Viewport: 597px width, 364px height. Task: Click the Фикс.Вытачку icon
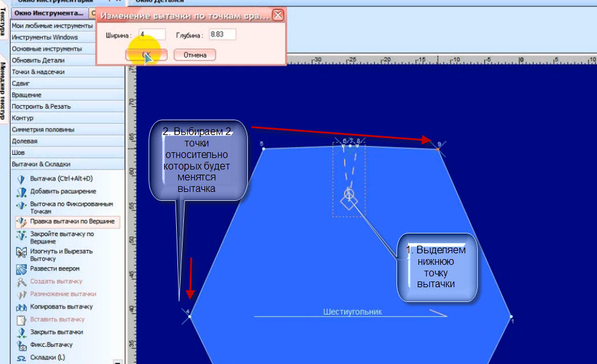coord(21,345)
